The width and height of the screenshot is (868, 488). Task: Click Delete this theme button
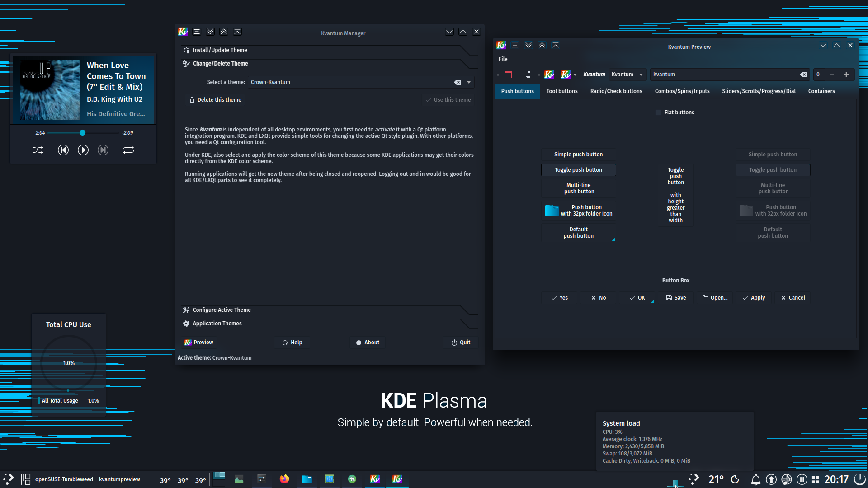(215, 100)
